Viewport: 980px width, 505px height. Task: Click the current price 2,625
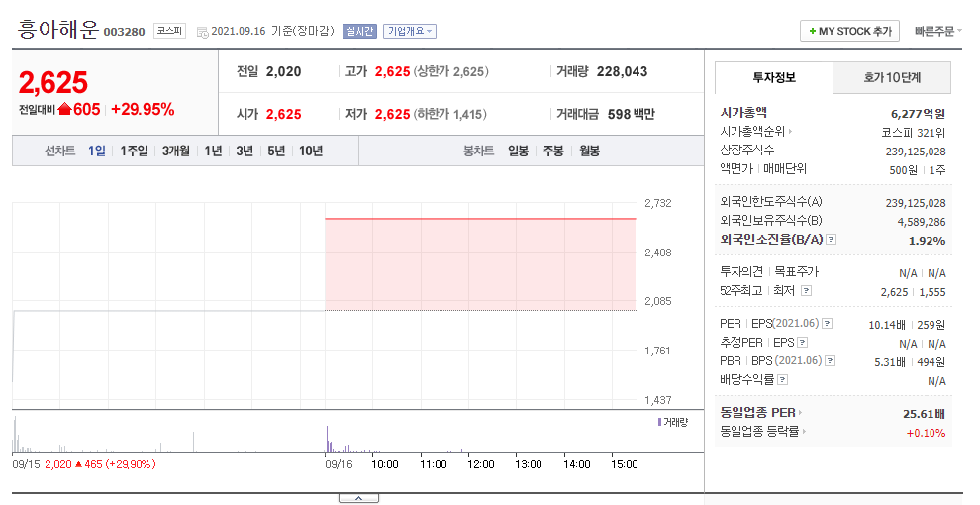tap(53, 82)
